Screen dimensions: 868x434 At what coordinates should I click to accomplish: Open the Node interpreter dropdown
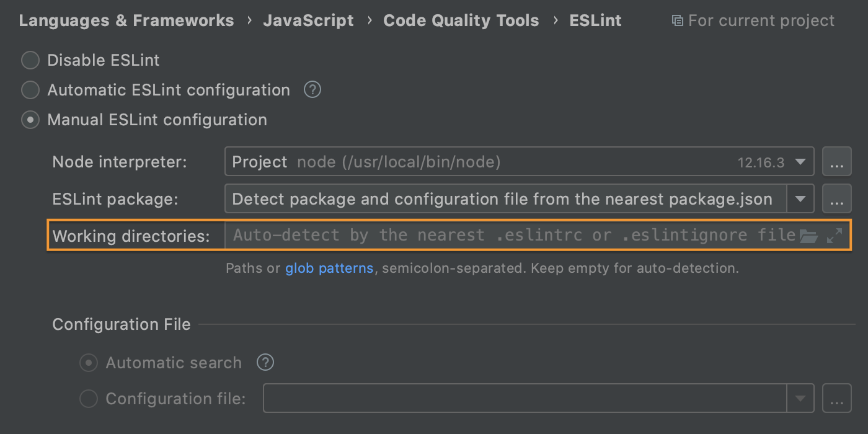800,162
